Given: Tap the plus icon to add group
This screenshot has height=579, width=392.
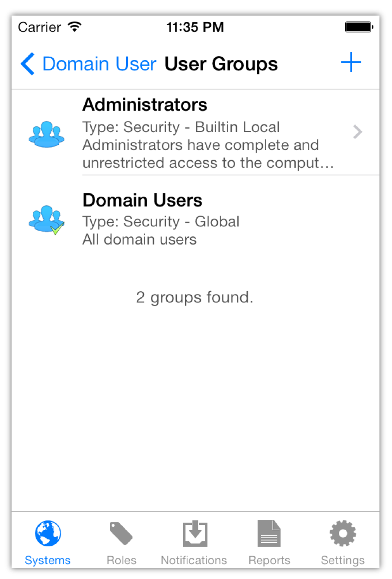Looking at the screenshot, I should (351, 63).
